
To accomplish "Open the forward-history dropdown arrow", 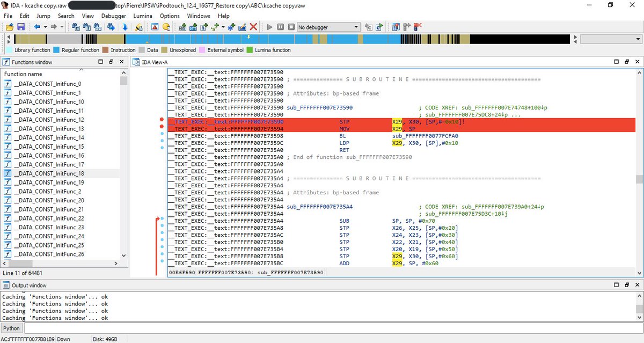I will point(62,27).
